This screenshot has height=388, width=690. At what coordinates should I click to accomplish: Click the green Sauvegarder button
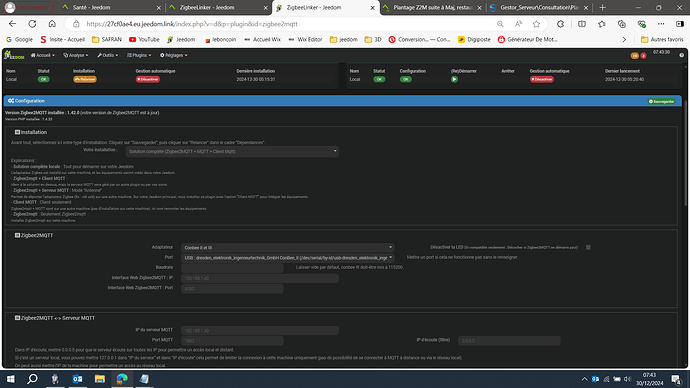pyautogui.click(x=661, y=101)
